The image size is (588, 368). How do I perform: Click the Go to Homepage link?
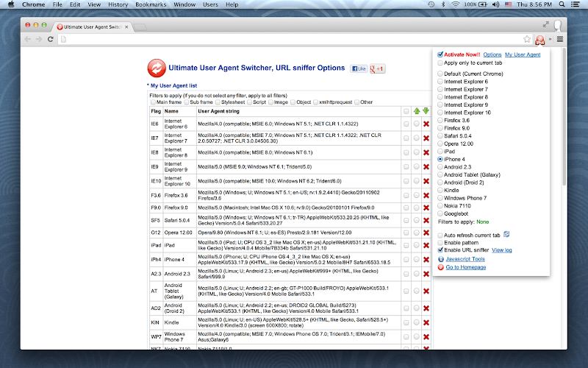(x=466, y=267)
